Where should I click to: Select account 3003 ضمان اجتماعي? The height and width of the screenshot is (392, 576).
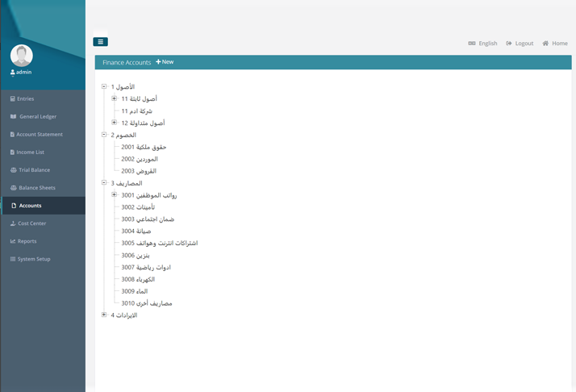point(148,219)
